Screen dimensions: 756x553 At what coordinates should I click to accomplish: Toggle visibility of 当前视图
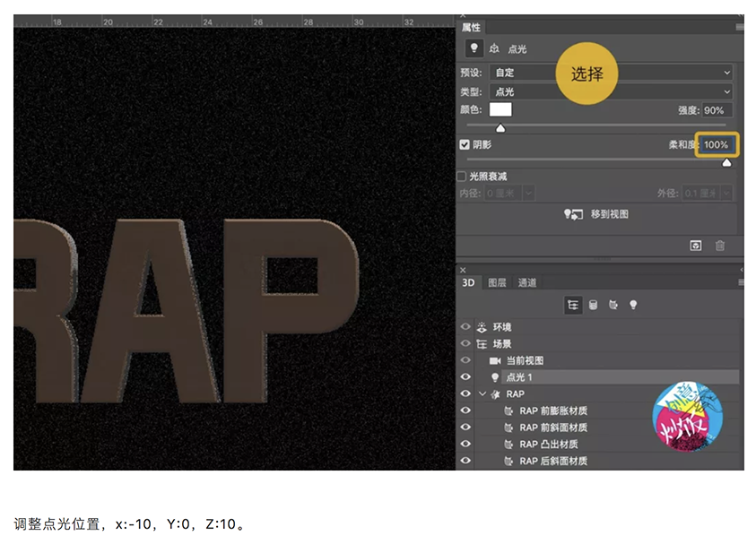pyautogui.click(x=465, y=360)
